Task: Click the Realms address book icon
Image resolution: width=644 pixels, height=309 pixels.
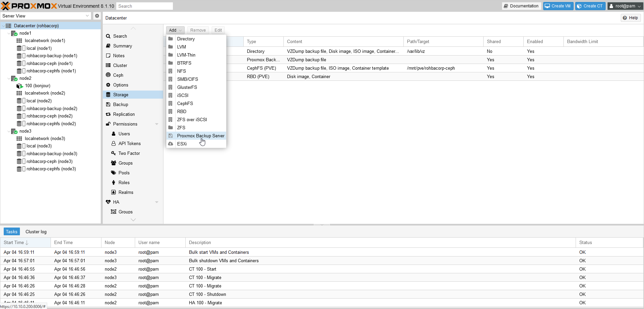Action: tap(114, 192)
